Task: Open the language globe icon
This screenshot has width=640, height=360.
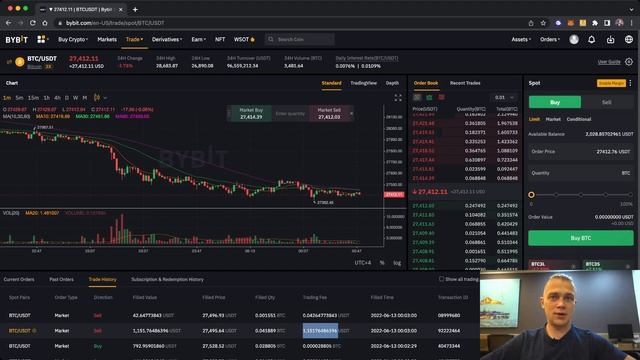Action: coord(629,40)
